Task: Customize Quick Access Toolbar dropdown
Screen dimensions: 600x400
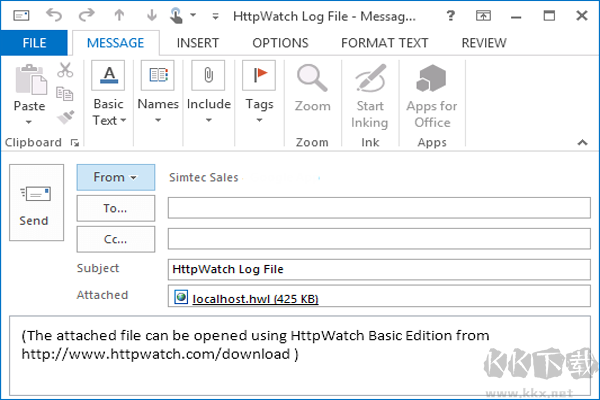Action: (x=215, y=16)
